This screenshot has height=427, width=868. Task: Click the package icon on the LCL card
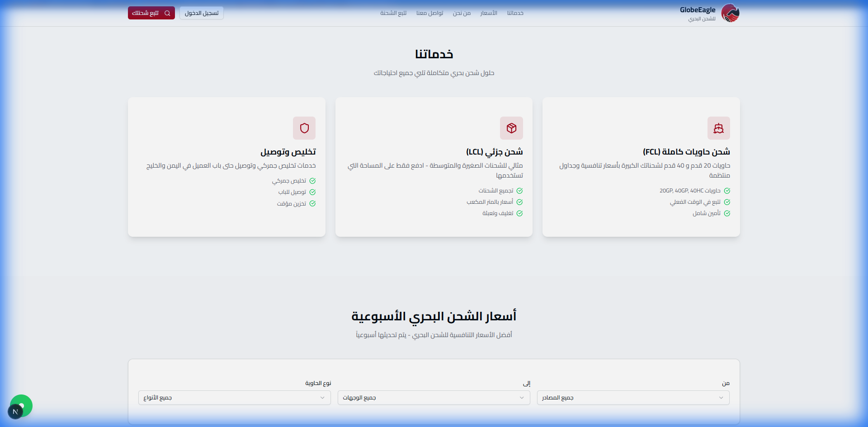(511, 128)
